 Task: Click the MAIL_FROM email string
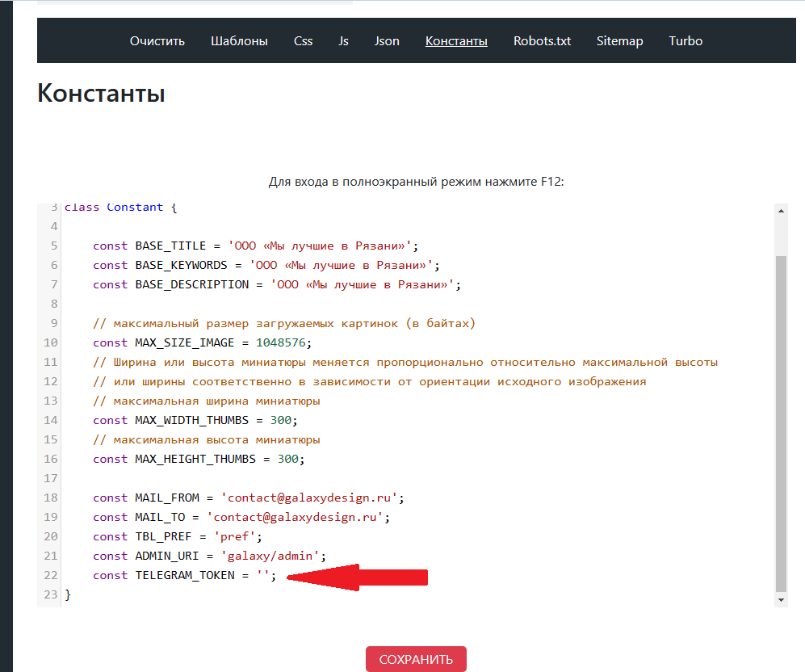(309, 498)
